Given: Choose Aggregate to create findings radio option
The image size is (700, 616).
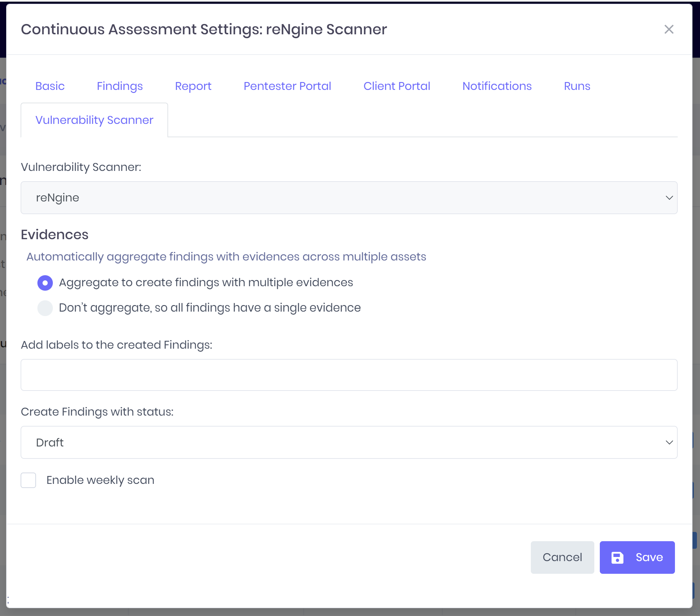Looking at the screenshot, I should click(45, 283).
